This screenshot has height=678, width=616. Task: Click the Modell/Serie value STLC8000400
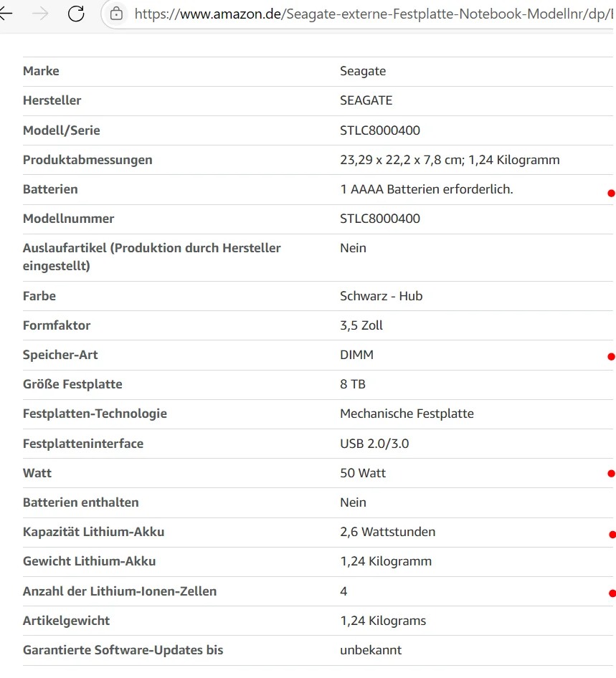click(380, 130)
